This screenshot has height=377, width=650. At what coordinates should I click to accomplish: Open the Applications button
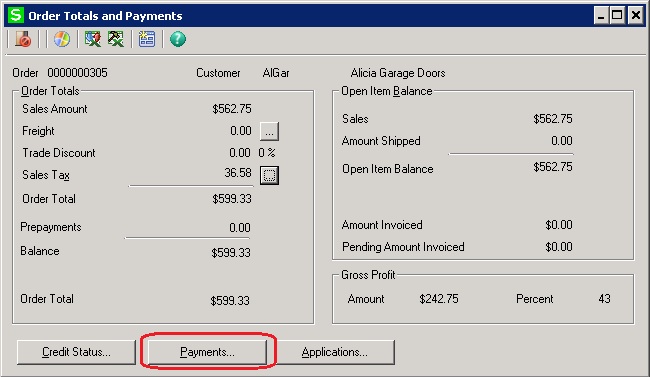pos(335,352)
